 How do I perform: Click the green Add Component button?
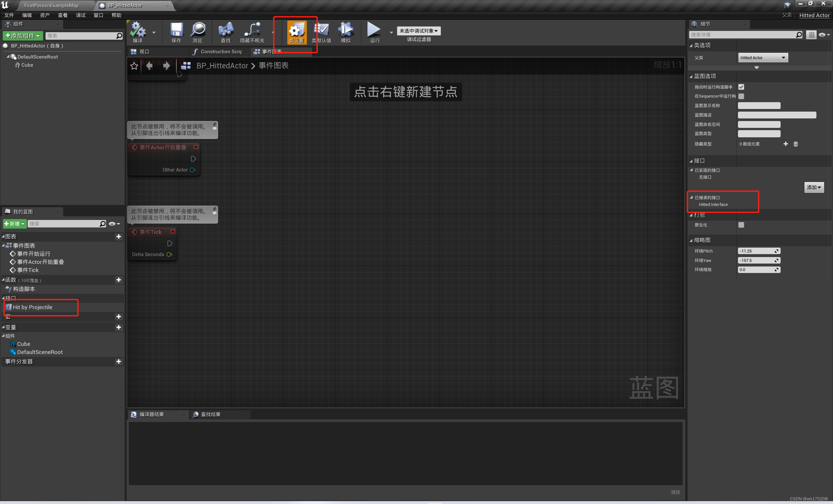click(x=22, y=35)
